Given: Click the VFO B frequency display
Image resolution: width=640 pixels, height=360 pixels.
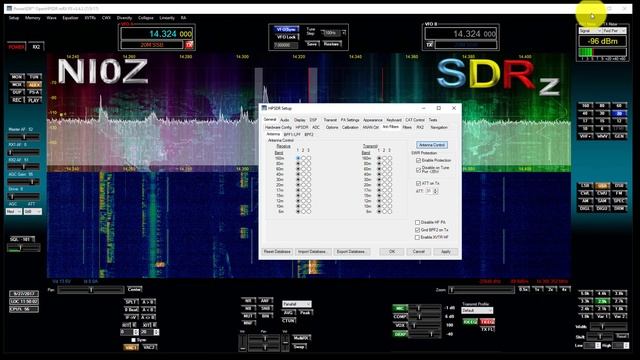Looking at the screenshot, I should pyautogui.click(x=461, y=34).
